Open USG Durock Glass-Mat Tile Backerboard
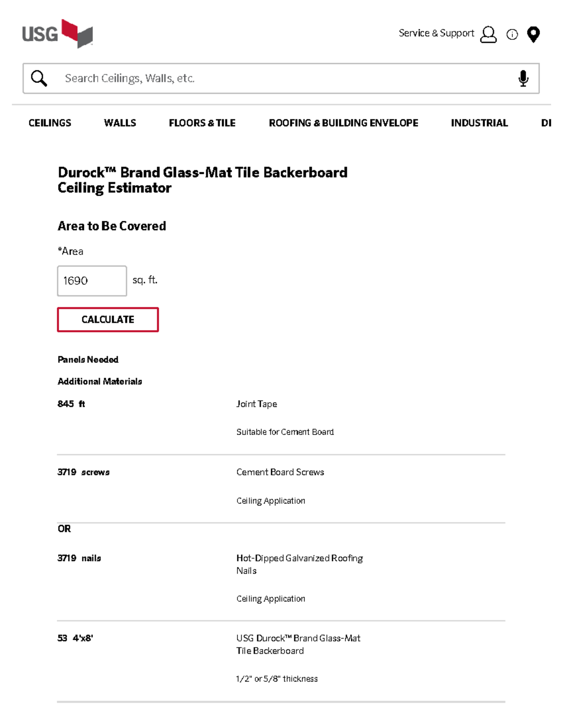 point(298,644)
